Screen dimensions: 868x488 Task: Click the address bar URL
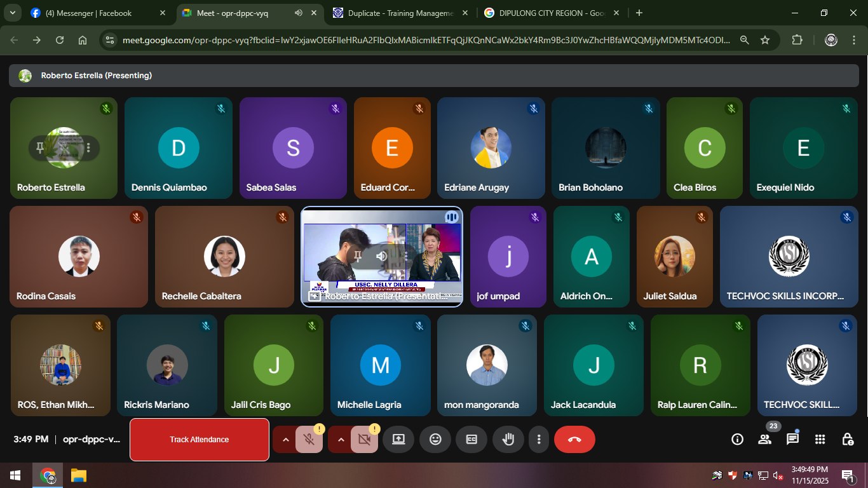(x=426, y=40)
